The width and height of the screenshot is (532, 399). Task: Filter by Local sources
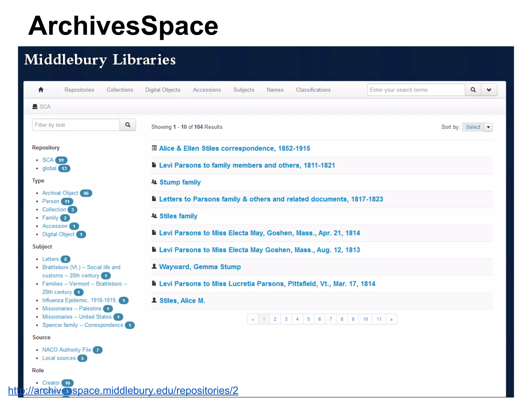59,358
